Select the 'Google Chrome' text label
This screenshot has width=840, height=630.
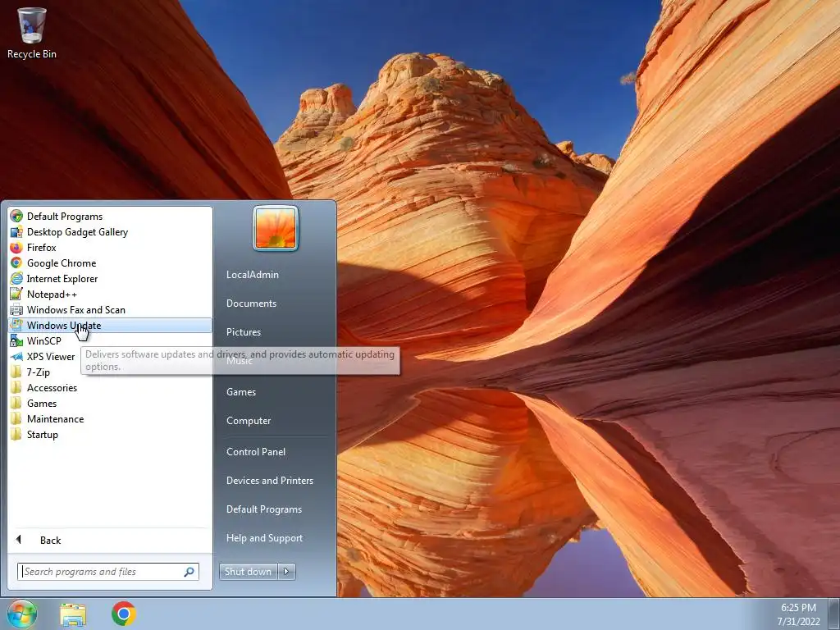[x=62, y=263]
